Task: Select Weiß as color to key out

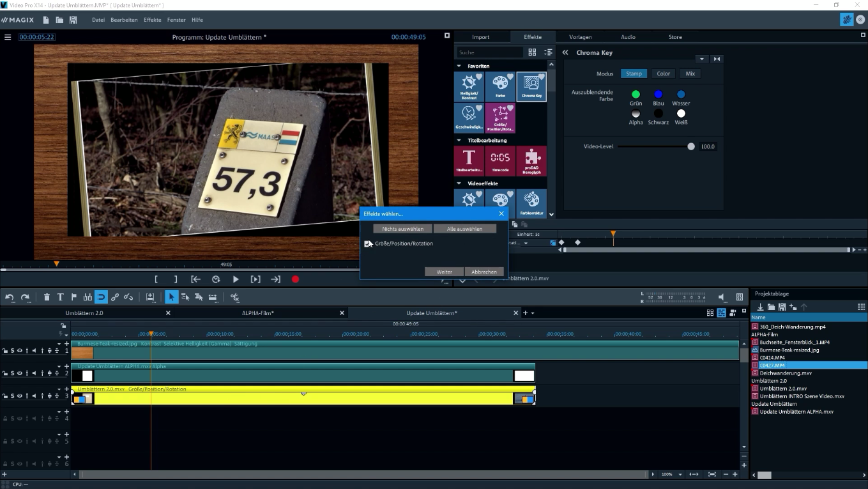Action: coord(681,114)
